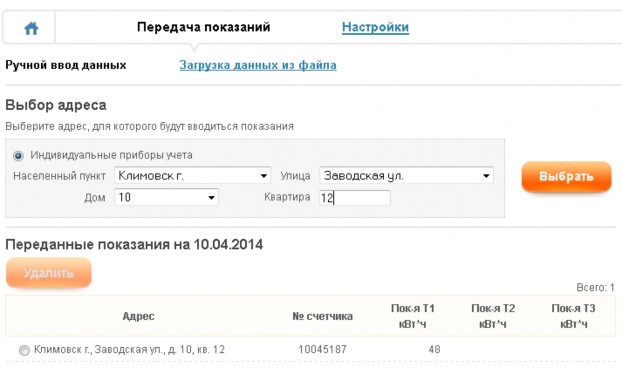This screenshot has height=374, width=622.
Task: Click the Удалить button
Action: pos(49,273)
